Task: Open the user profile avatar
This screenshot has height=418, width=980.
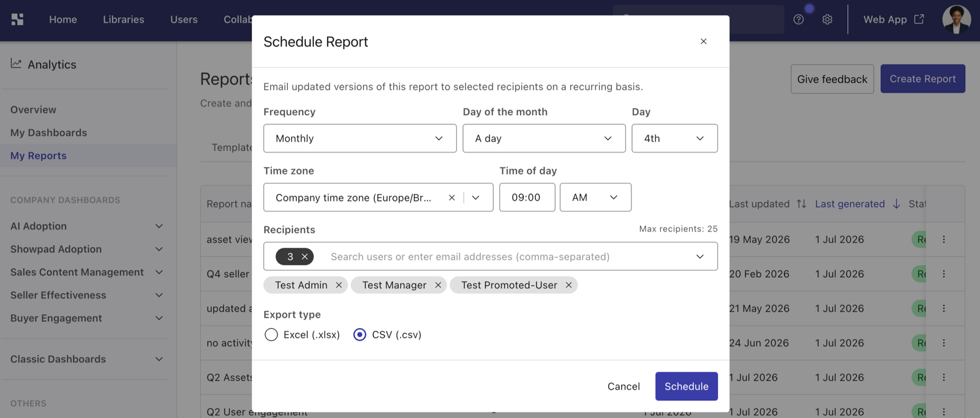Action: (x=956, y=20)
